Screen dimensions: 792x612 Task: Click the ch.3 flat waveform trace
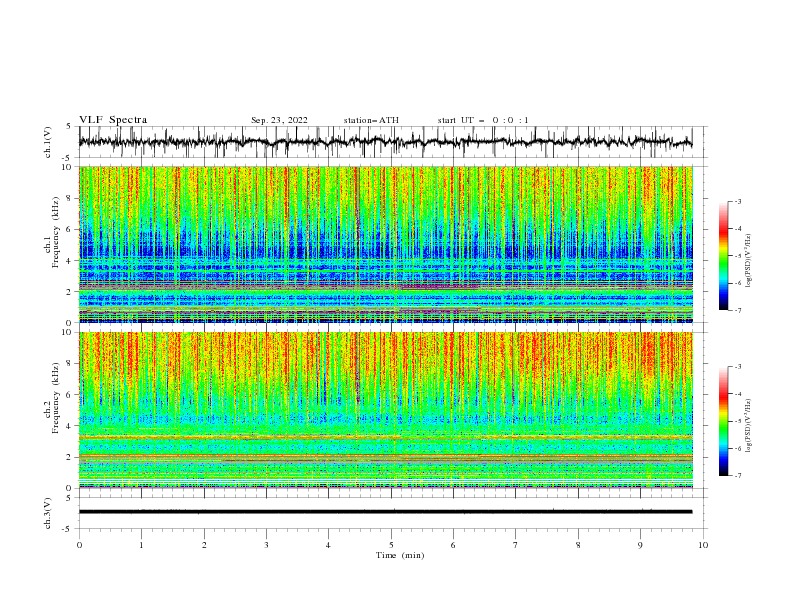(385, 512)
